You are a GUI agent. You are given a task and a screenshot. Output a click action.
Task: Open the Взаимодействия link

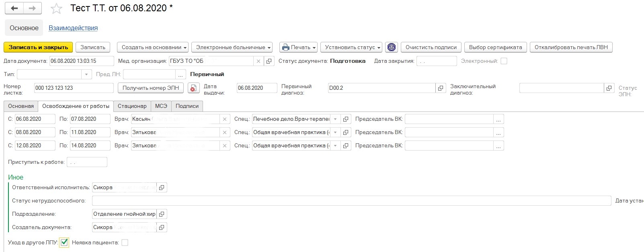(x=73, y=28)
